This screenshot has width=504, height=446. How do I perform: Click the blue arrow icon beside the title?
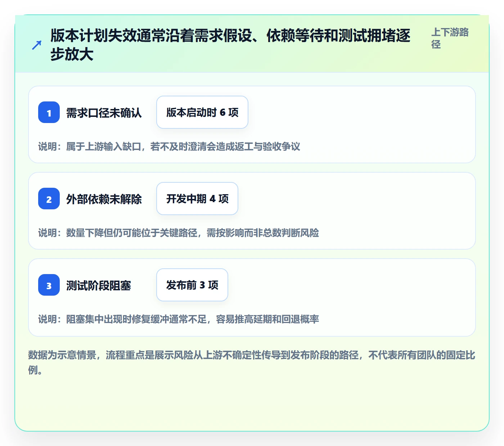coord(37,45)
